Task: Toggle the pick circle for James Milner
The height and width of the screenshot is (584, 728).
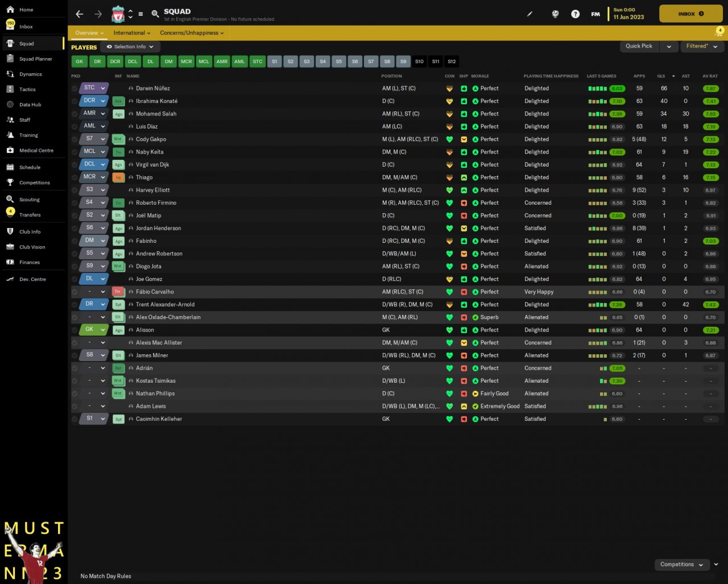Action: tap(75, 355)
